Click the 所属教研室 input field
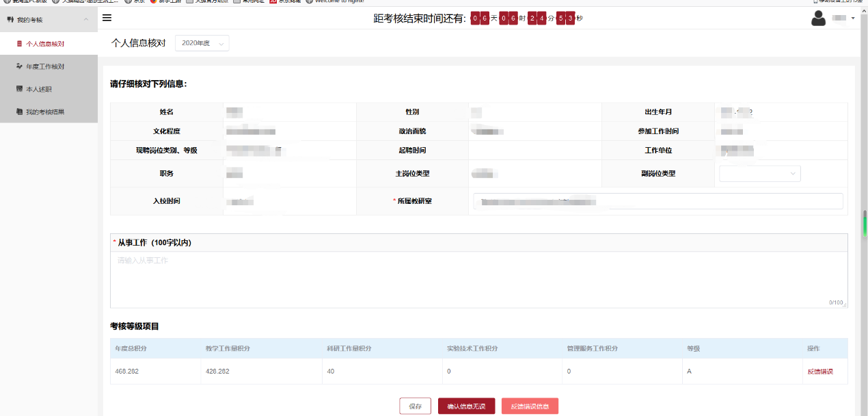 [x=657, y=201]
